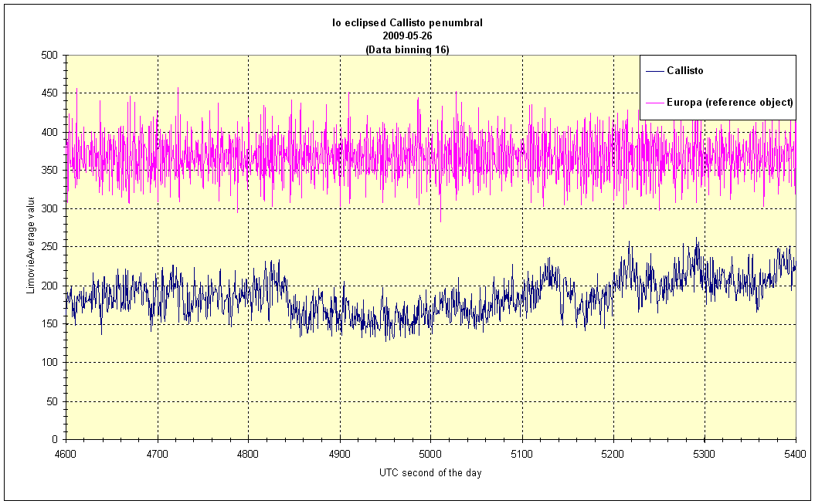The width and height of the screenshot is (815, 504).
Task: Click y-axis label 300
Action: pos(50,208)
